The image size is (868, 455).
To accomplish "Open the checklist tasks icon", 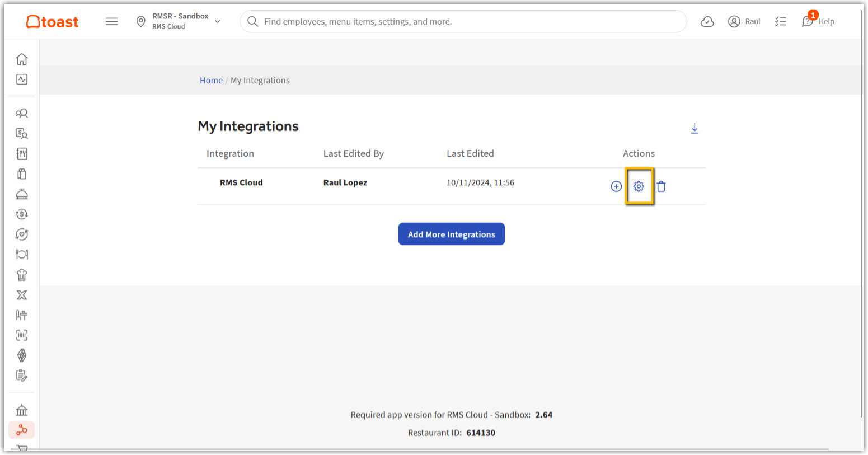I will [x=781, y=21].
